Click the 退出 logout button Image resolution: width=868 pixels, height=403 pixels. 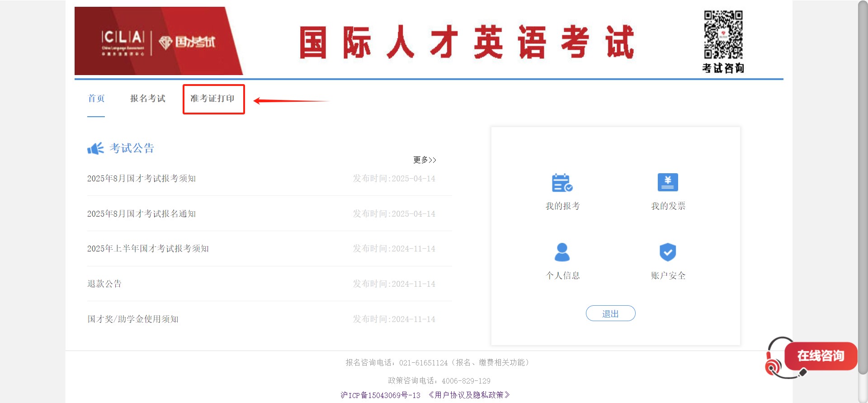(610, 313)
